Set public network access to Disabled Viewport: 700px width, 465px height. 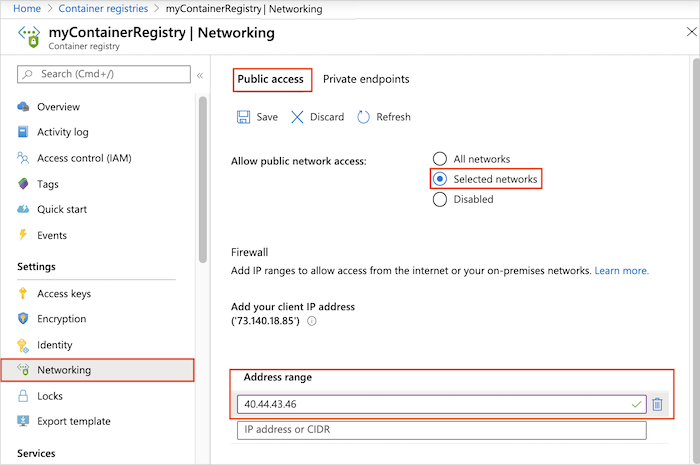pyautogui.click(x=439, y=199)
